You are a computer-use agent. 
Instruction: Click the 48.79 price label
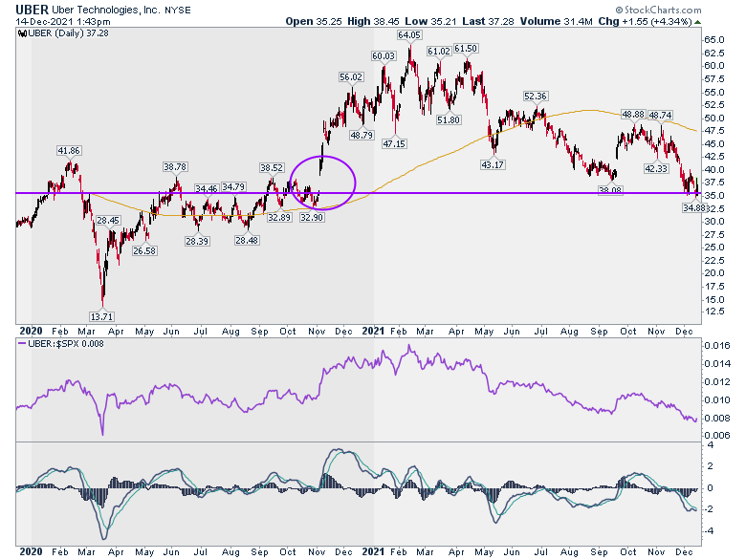[362, 135]
